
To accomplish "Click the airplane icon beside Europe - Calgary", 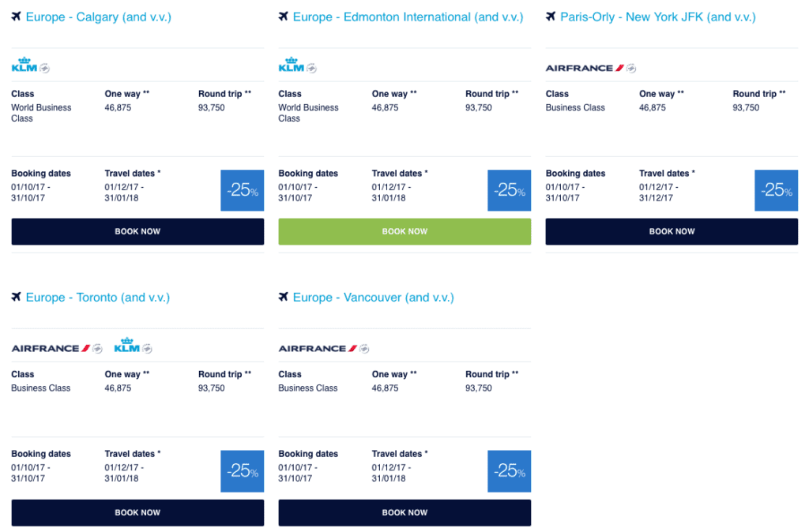I will pos(17,17).
